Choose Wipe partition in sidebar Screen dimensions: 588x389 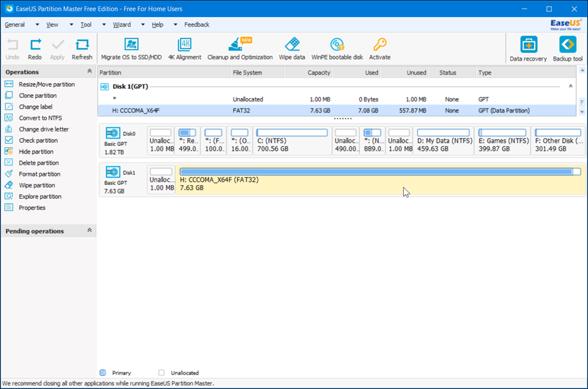tap(37, 186)
